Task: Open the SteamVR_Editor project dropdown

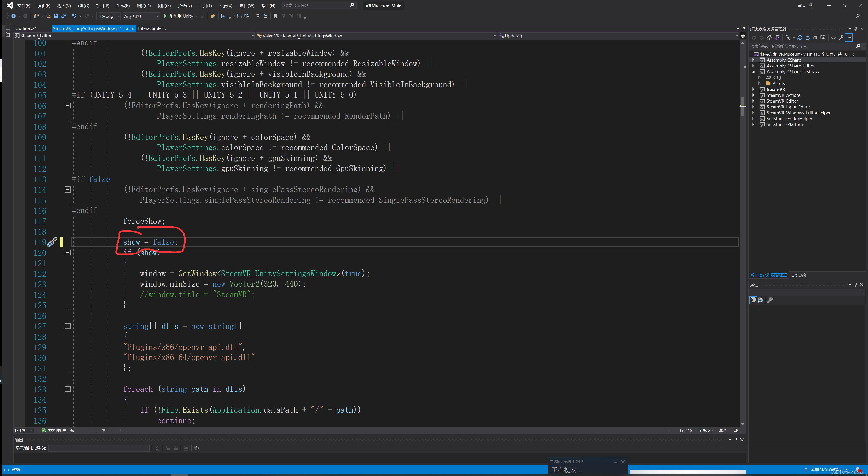Action: coord(134,36)
